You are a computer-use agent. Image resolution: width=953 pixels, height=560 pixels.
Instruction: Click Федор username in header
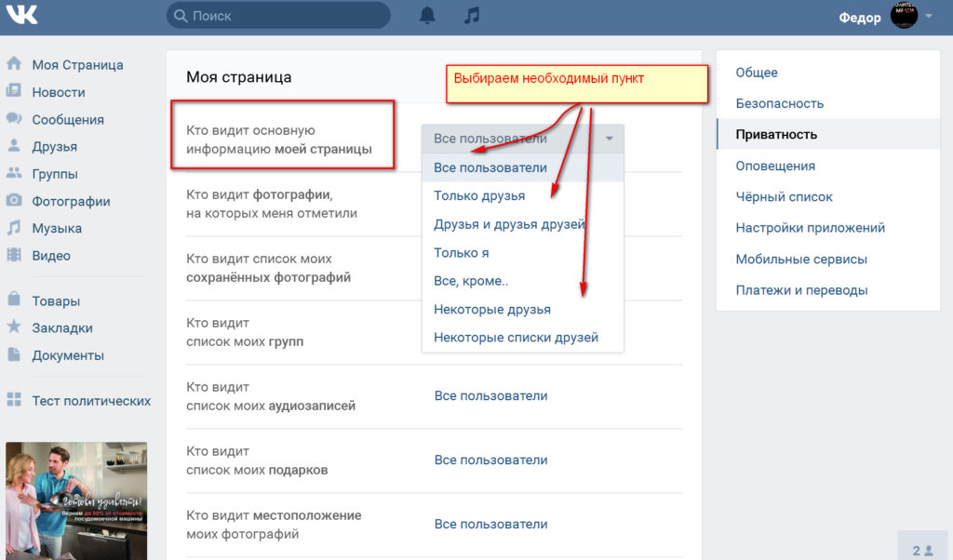tap(859, 18)
